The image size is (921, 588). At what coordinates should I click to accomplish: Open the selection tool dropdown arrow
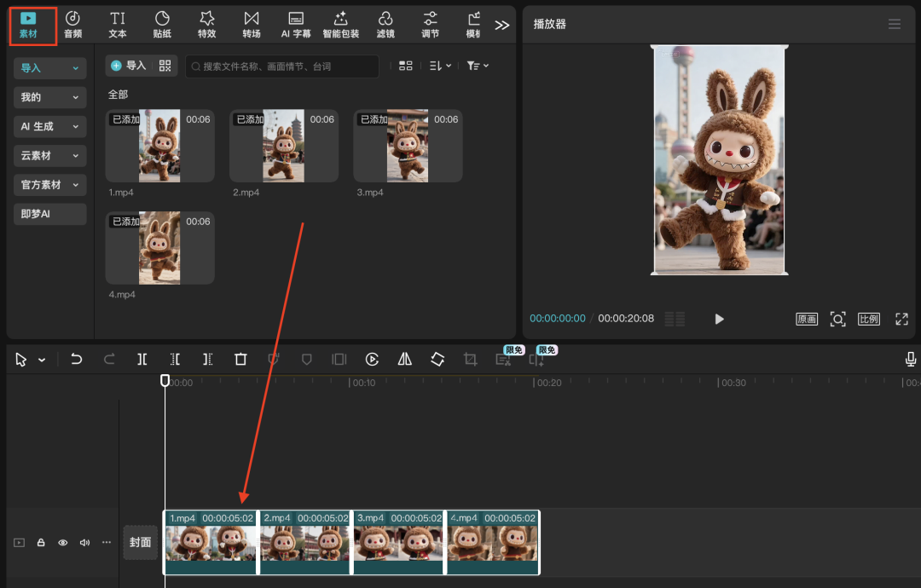click(x=42, y=360)
